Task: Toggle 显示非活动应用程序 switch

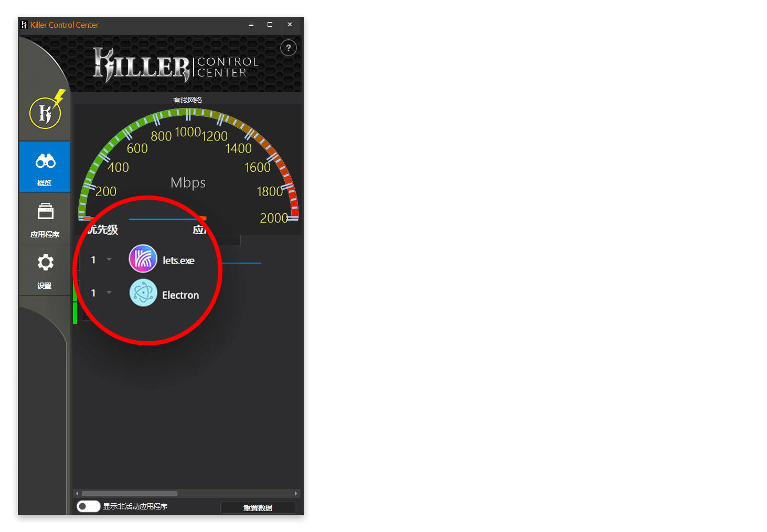Action: point(88,506)
